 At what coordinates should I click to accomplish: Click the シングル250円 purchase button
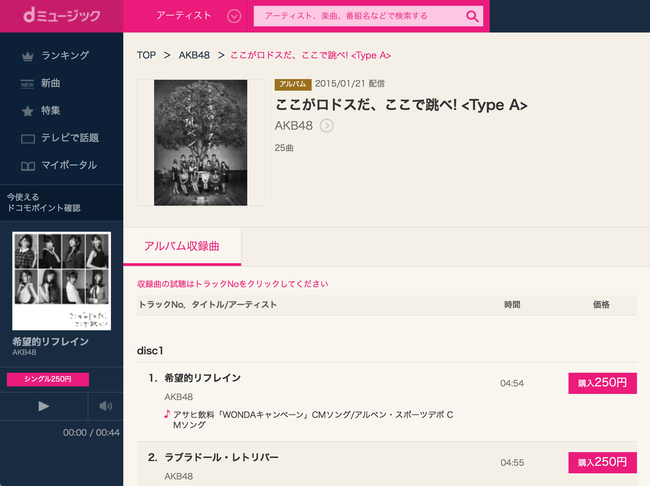(48, 379)
